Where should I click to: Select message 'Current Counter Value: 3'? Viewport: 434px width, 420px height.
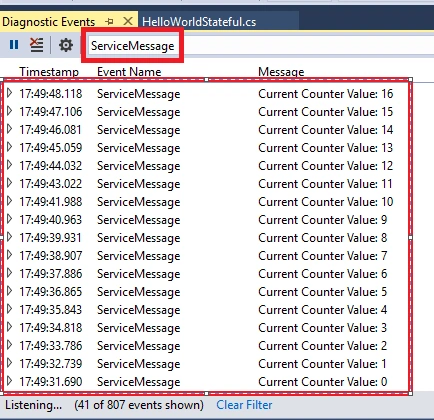323,328
